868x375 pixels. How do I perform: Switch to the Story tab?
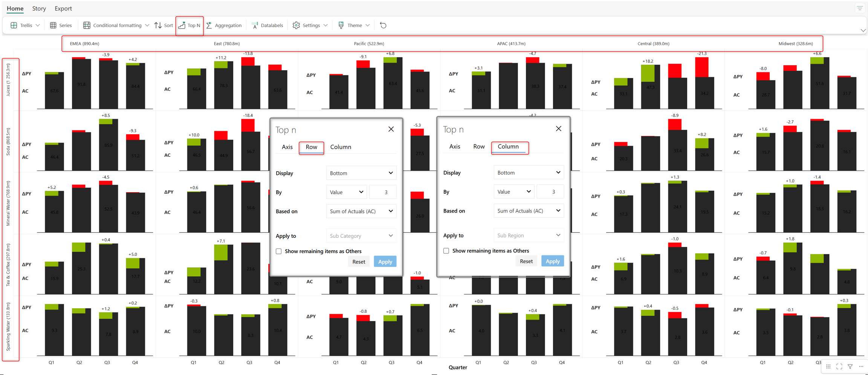pos(39,8)
